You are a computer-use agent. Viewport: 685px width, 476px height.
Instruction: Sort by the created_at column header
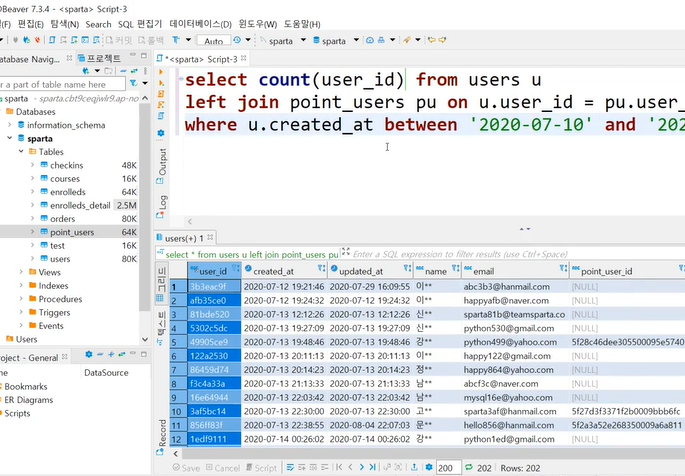point(283,271)
